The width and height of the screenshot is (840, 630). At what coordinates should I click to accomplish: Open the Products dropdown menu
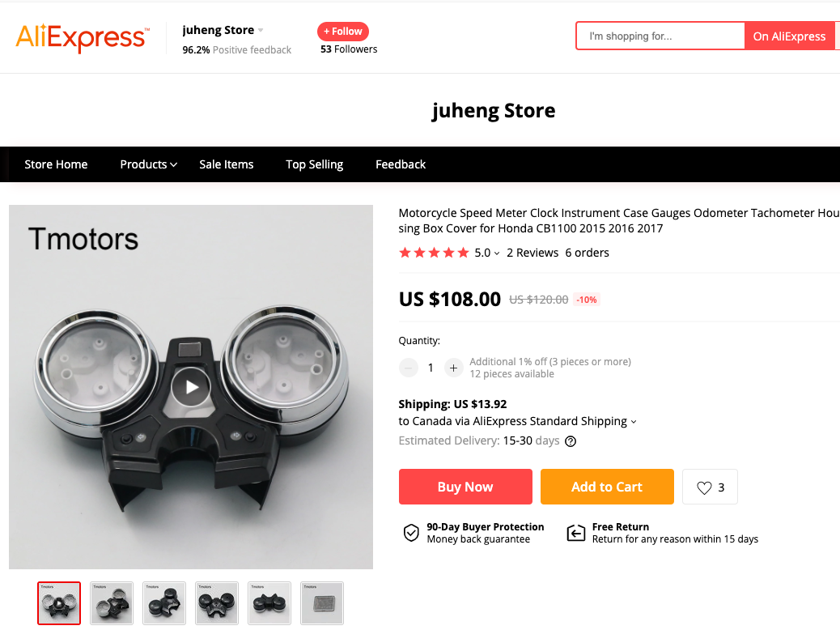pyautogui.click(x=148, y=164)
